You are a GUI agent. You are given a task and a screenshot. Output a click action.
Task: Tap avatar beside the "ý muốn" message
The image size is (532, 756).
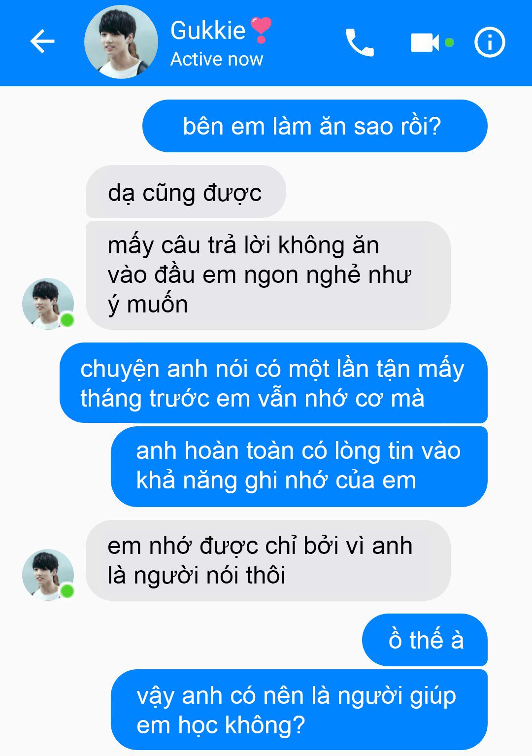click(x=48, y=304)
